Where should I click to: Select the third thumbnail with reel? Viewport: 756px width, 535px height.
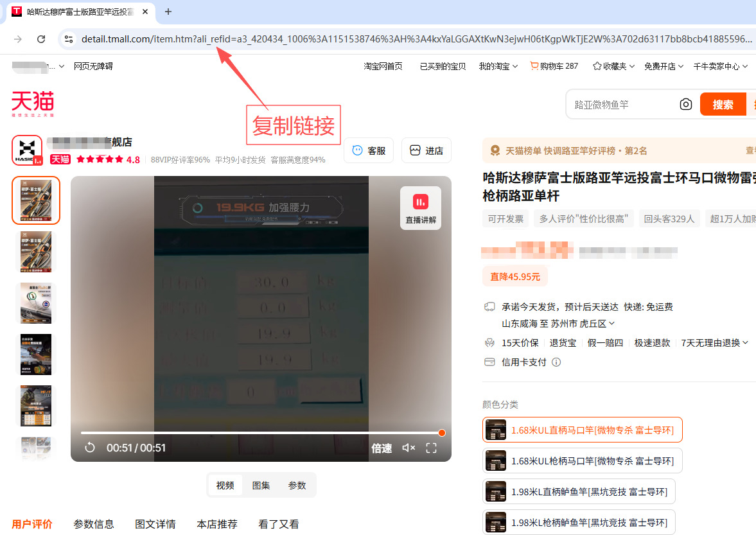click(x=36, y=303)
